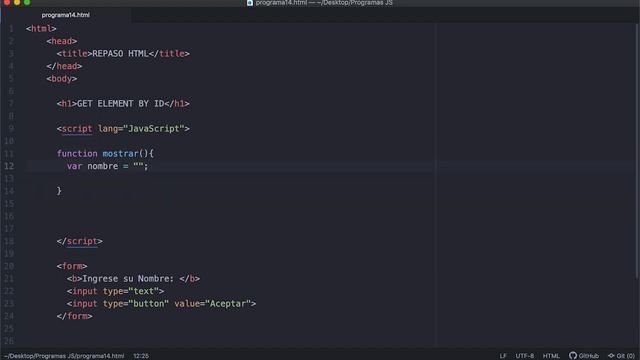Click the closing '</form>' tag
640x360 pixels.
(75, 316)
